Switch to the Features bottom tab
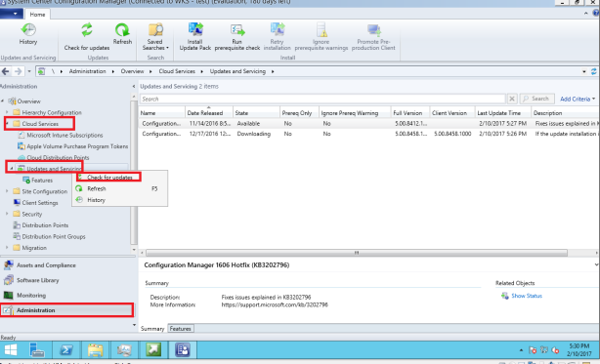 [x=180, y=329]
